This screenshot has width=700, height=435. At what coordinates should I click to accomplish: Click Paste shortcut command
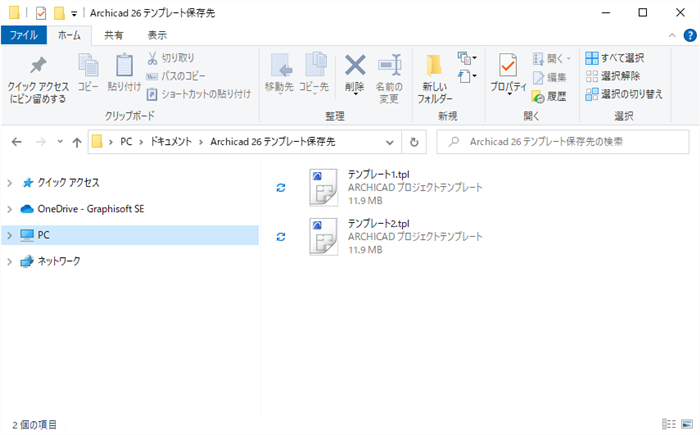coord(199,94)
